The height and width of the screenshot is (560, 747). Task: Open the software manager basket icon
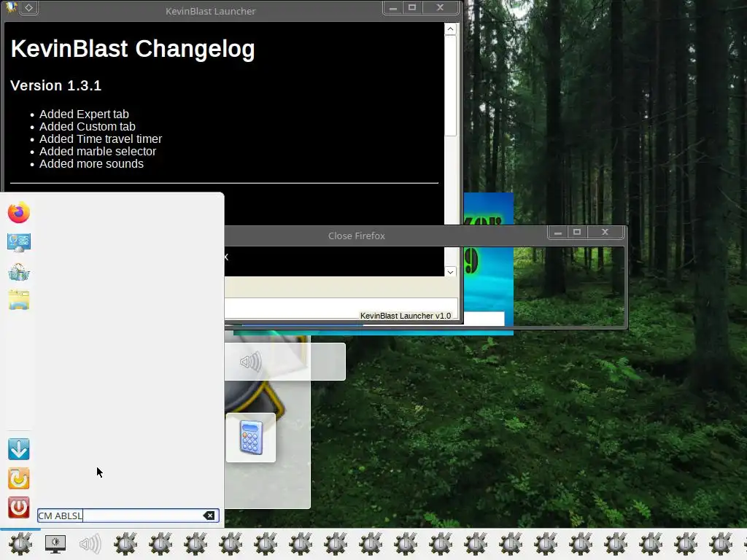[x=18, y=272]
